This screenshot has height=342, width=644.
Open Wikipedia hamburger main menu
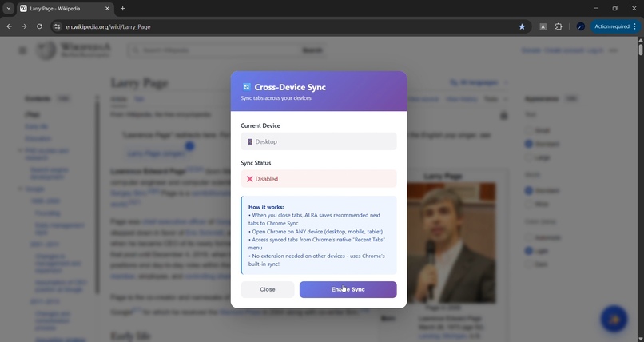[22, 50]
